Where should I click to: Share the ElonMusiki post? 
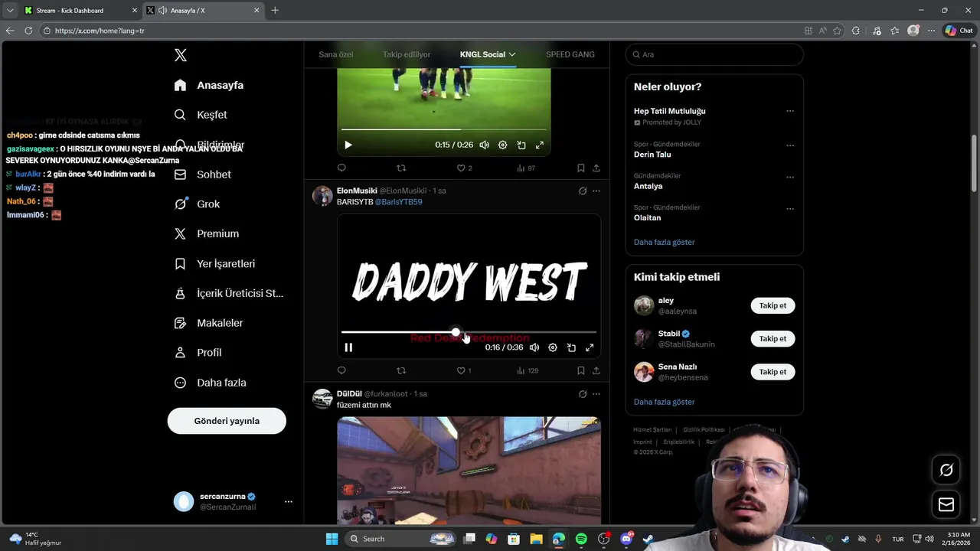tap(596, 370)
